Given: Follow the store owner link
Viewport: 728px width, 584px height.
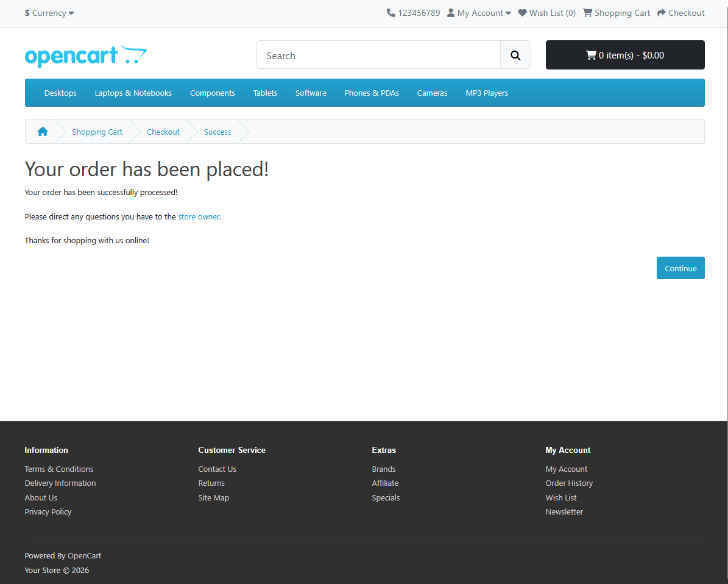Looking at the screenshot, I should (x=199, y=216).
